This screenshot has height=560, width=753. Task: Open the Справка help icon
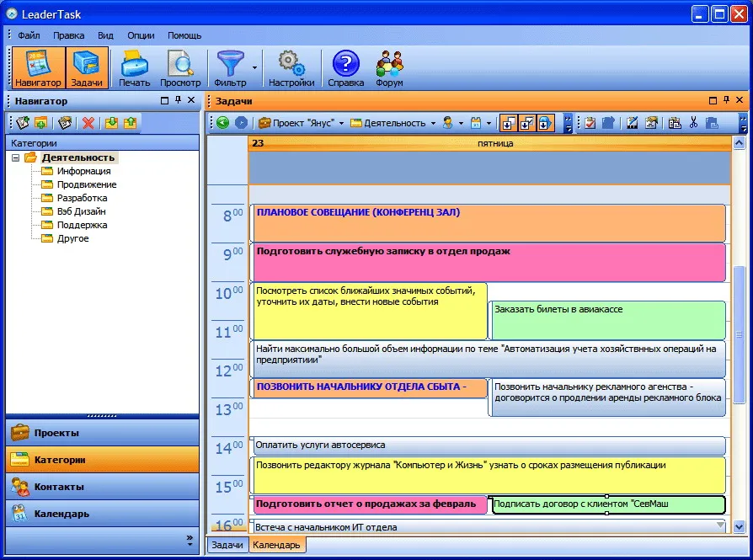345,68
